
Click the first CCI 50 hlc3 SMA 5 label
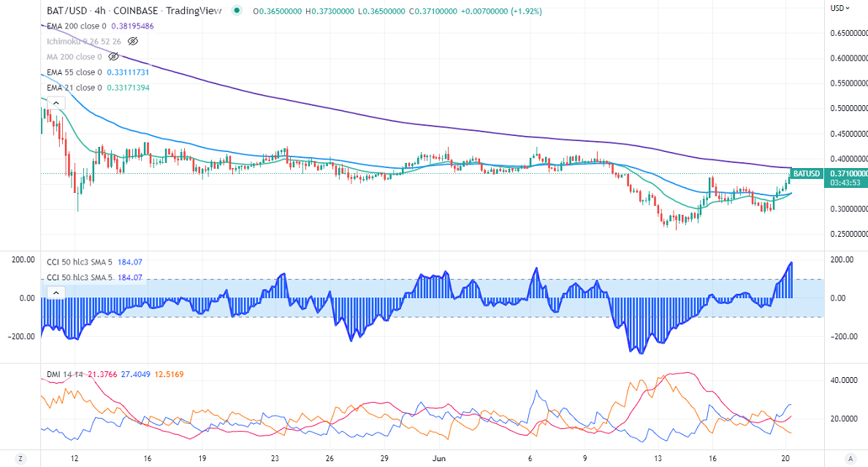pos(79,262)
